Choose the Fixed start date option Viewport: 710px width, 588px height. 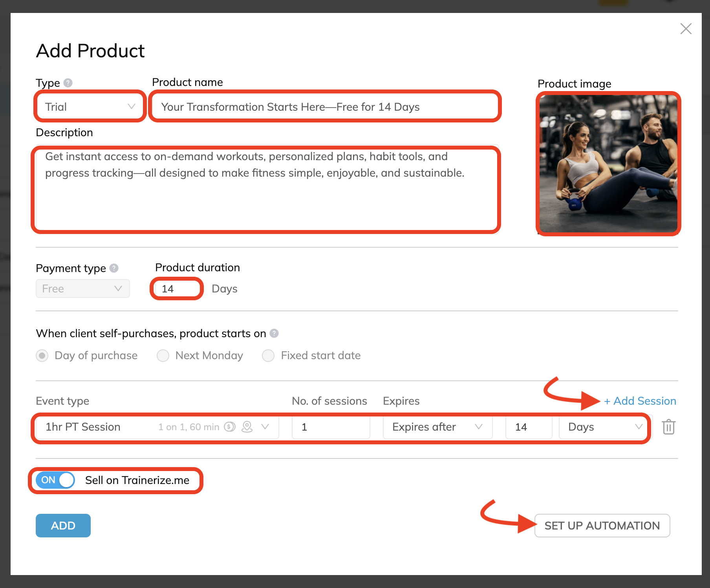click(268, 356)
